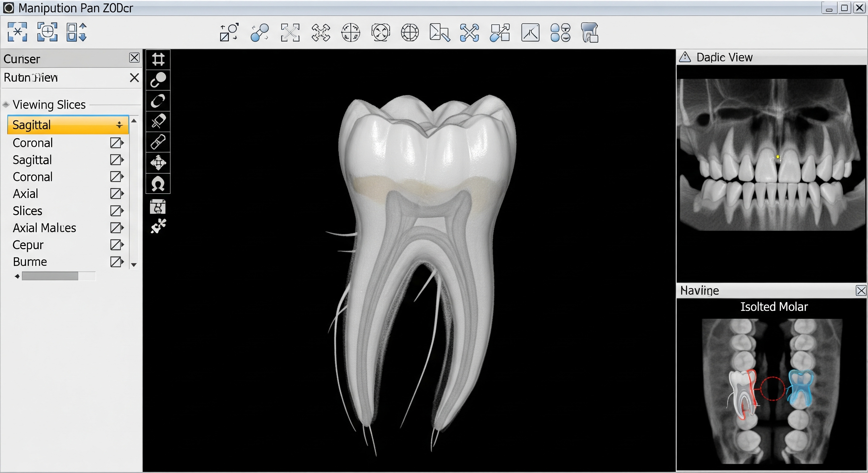Image resolution: width=868 pixels, height=473 pixels.
Task: Close the Haviing panel
Action: click(861, 290)
